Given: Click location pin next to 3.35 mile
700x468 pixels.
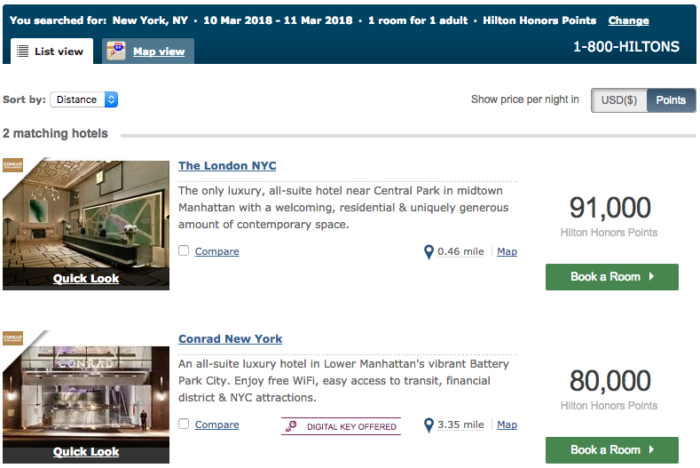Looking at the screenshot, I should (x=429, y=425).
